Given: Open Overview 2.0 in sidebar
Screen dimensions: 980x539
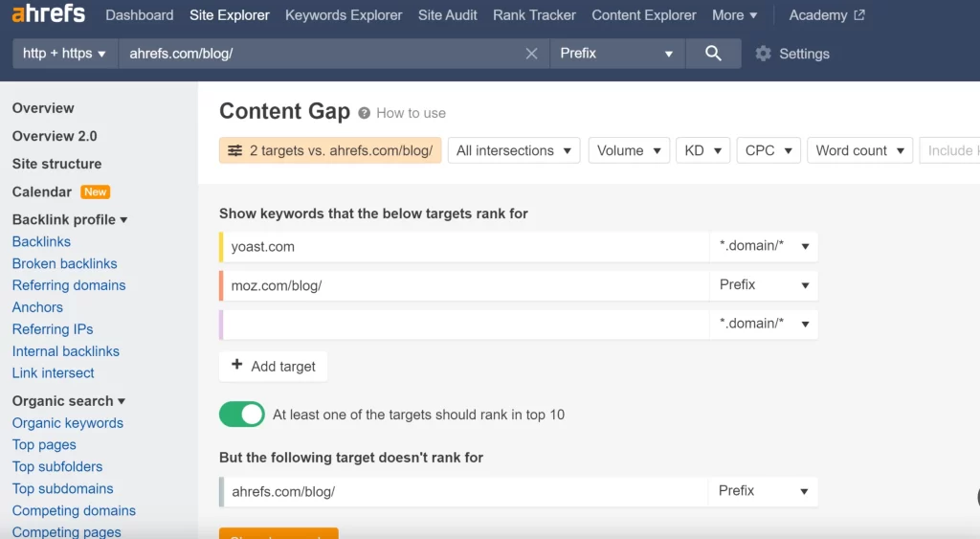Looking at the screenshot, I should point(55,136).
